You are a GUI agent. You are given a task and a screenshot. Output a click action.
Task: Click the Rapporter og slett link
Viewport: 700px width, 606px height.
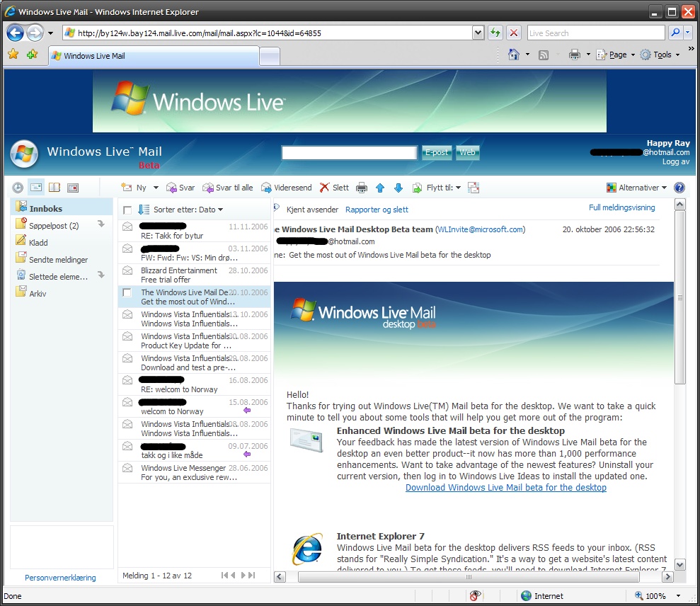(x=377, y=210)
